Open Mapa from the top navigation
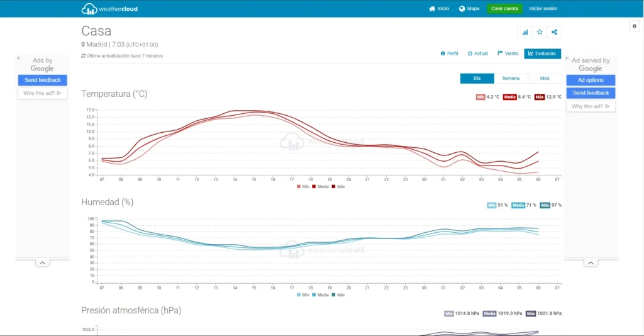 tap(469, 9)
